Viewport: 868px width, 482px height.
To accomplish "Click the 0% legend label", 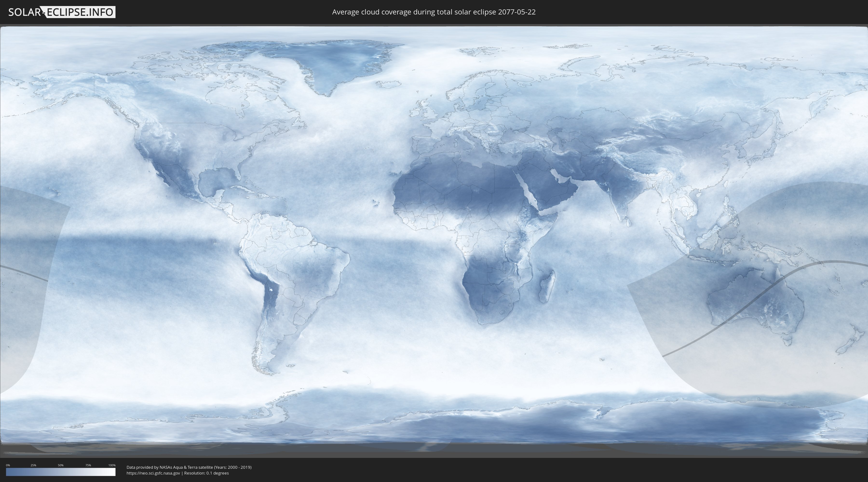I will 8,465.
